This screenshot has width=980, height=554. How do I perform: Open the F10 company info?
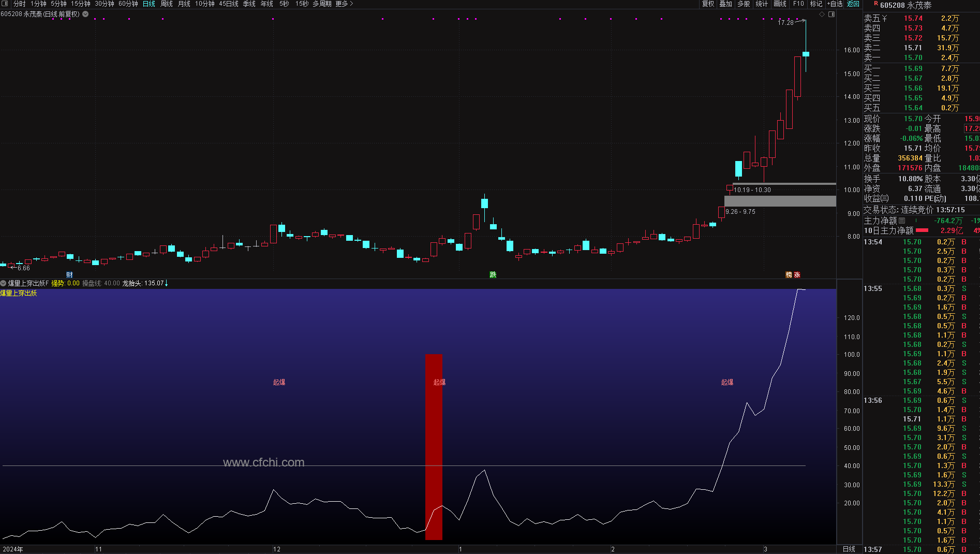pyautogui.click(x=798, y=4)
